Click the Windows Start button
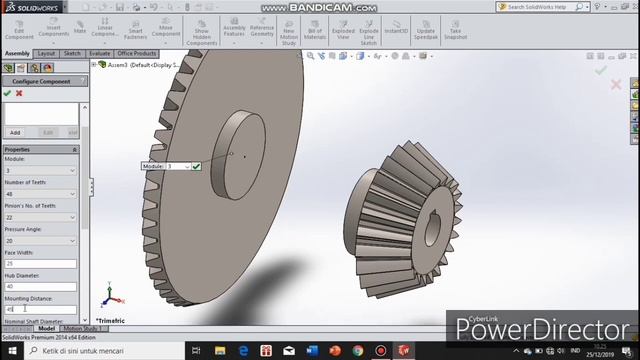640x360 pixels. point(12,351)
